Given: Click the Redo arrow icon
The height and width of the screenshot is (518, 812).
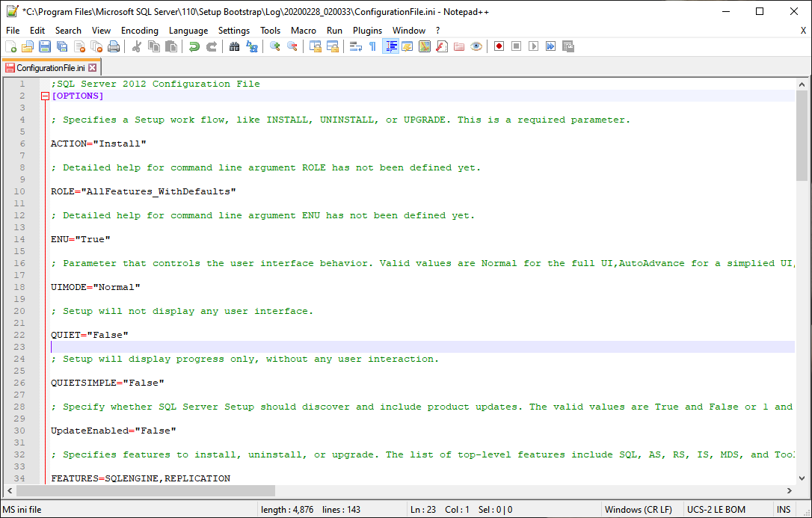Looking at the screenshot, I should pyautogui.click(x=212, y=46).
